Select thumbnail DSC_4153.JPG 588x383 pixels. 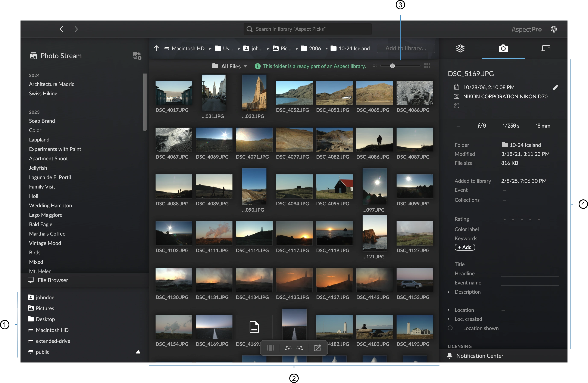click(x=415, y=280)
